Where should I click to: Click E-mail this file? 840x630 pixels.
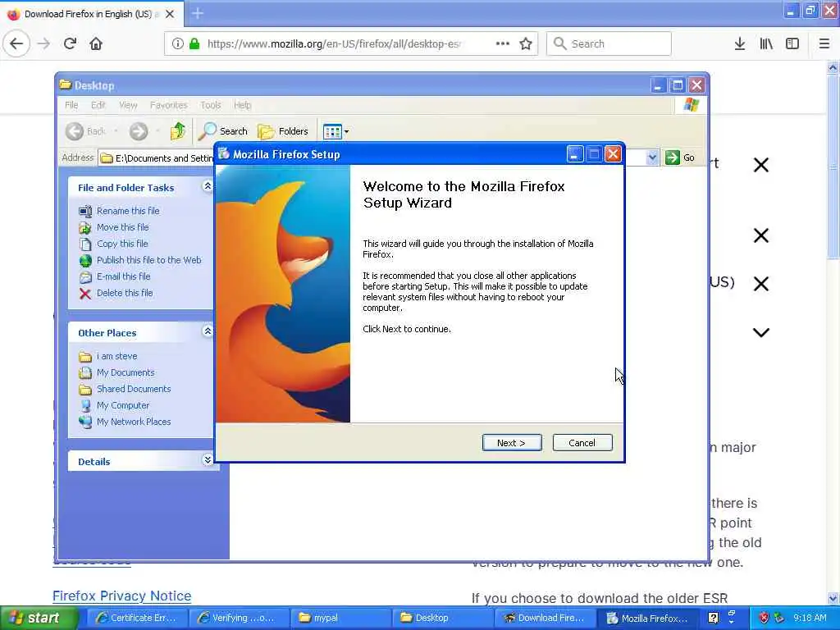pos(123,276)
